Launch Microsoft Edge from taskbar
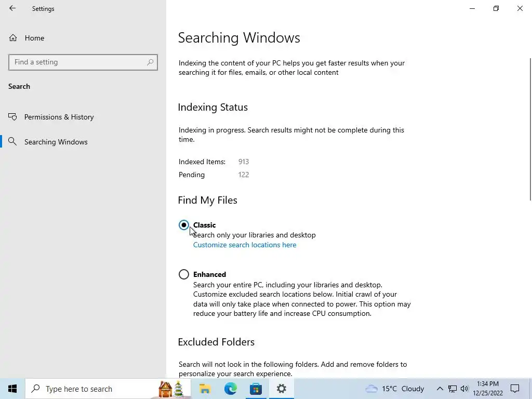The height and width of the screenshot is (399, 532). click(230, 389)
